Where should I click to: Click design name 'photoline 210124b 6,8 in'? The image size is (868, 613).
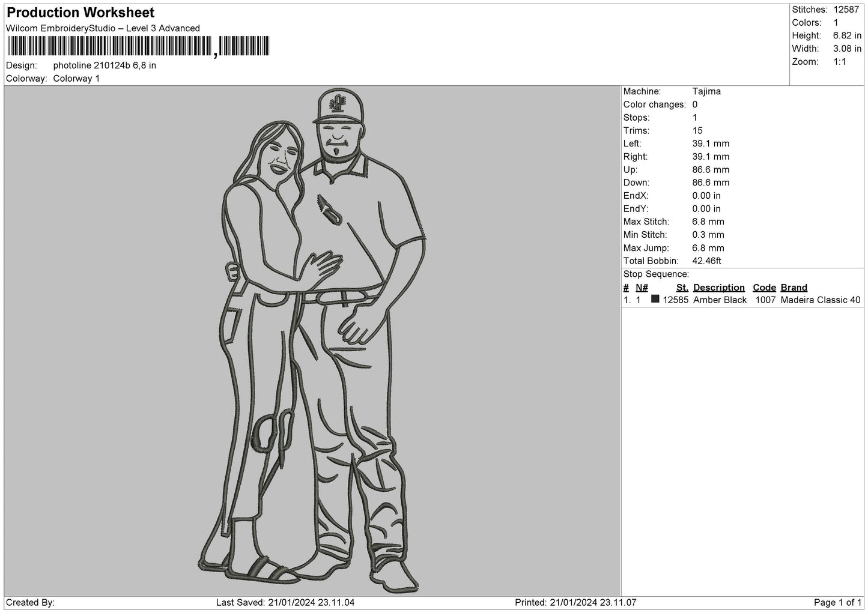[105, 65]
